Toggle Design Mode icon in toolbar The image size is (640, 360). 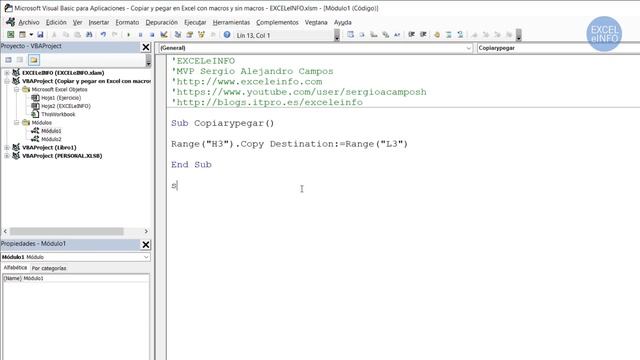coord(164,35)
